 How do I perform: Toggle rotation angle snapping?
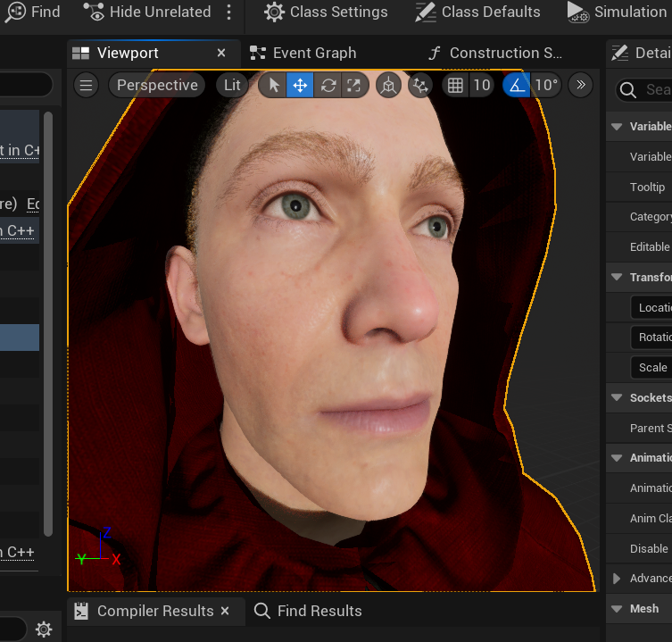click(x=517, y=86)
